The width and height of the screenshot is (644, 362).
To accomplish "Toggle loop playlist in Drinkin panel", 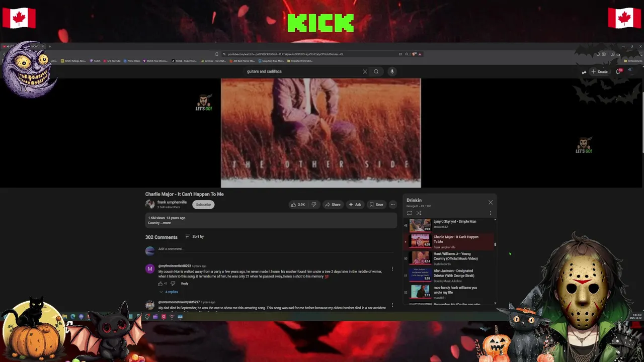I will pos(410,213).
